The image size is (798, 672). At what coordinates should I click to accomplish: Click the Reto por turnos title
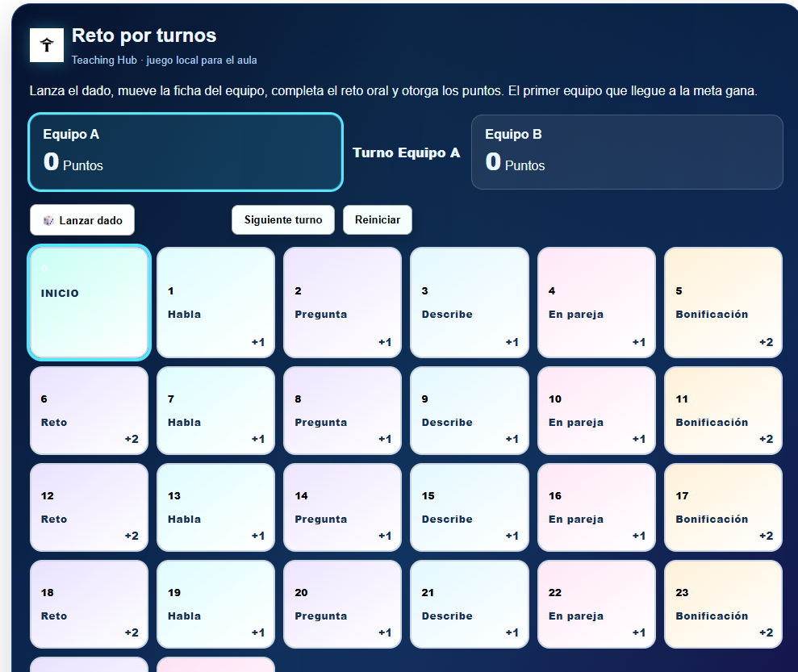coord(144,35)
